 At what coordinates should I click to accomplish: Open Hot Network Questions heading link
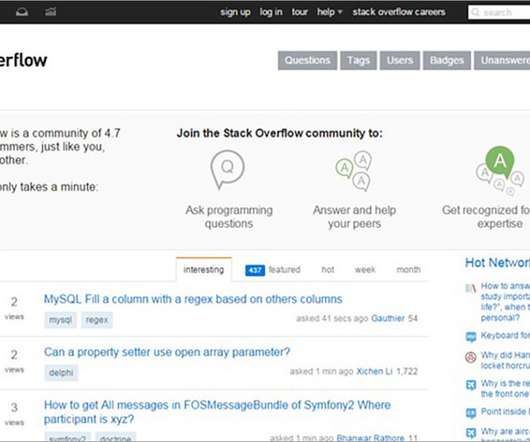[x=497, y=263]
